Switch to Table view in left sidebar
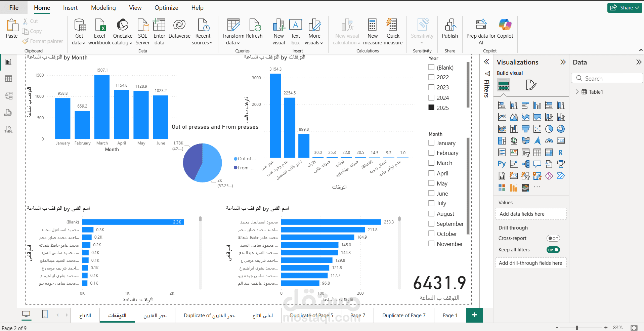Screen dimensions: 644x331 click(8, 79)
